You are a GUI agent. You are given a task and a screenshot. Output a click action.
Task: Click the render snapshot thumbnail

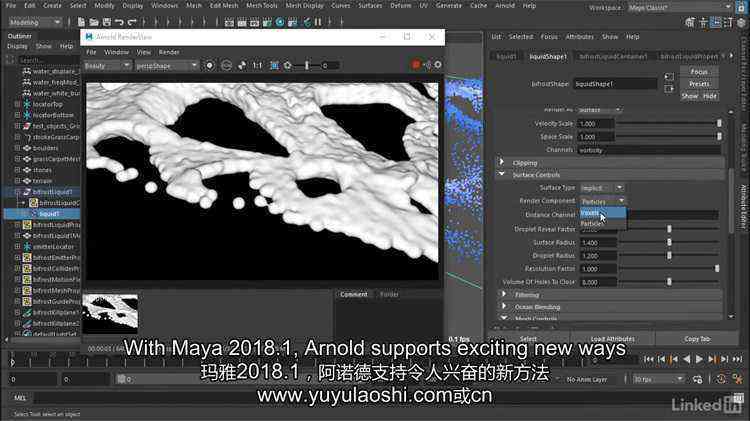coord(110,314)
